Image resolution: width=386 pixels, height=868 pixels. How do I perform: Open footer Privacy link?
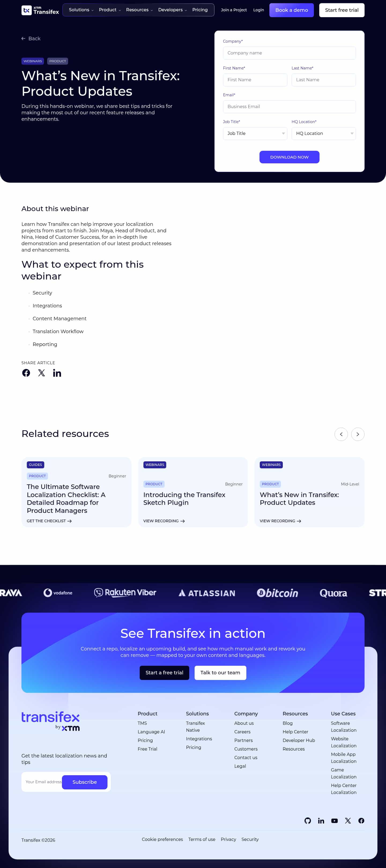point(228,839)
